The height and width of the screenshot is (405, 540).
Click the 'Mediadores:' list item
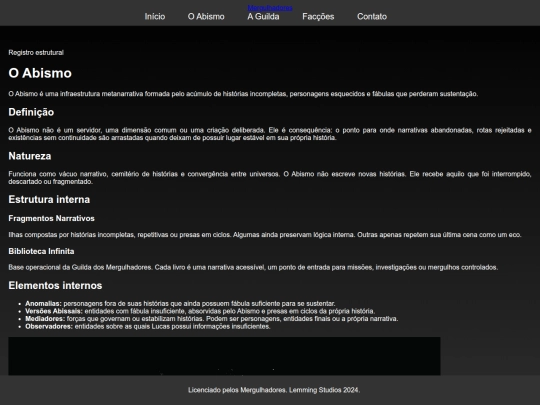(211, 319)
